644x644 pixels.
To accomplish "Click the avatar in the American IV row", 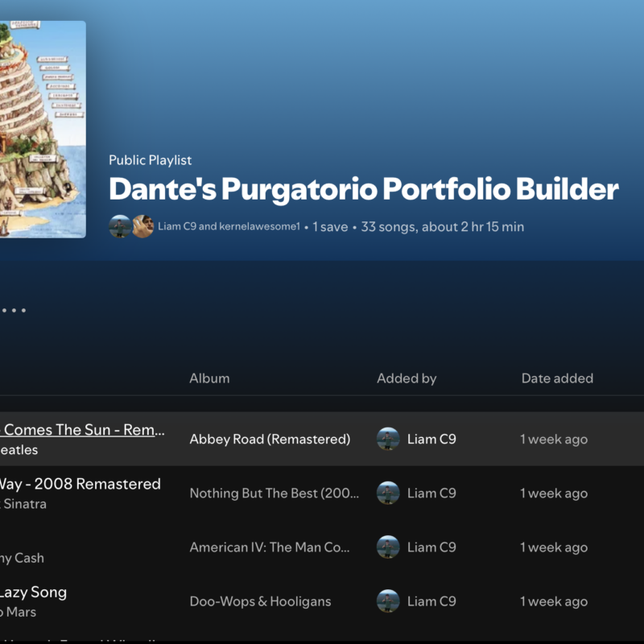I will click(388, 547).
